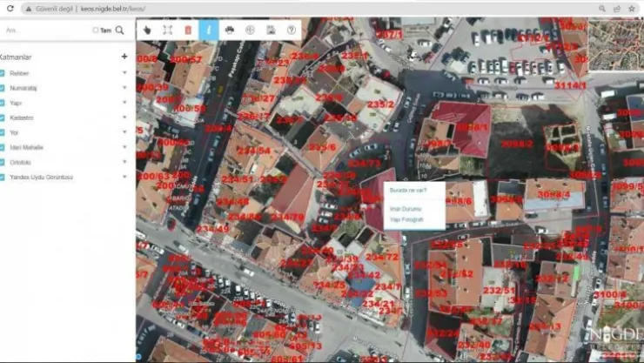The width and height of the screenshot is (644, 363).
Task: Click the red trash delete icon
Action: coord(188,30)
